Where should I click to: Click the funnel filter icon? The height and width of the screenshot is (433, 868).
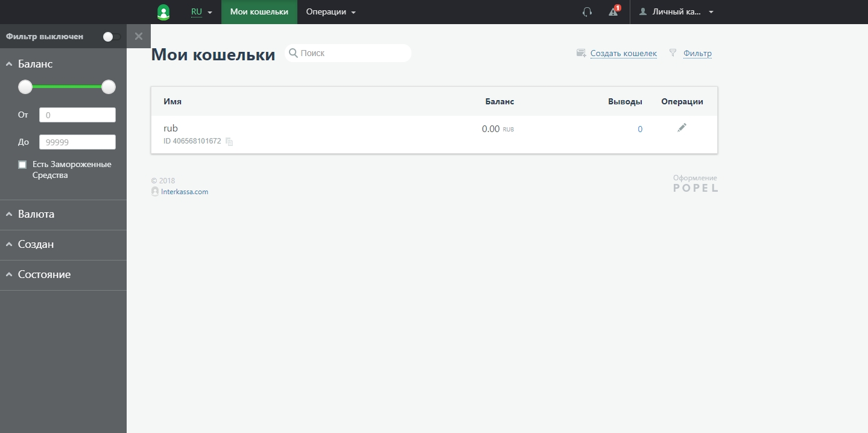click(673, 53)
